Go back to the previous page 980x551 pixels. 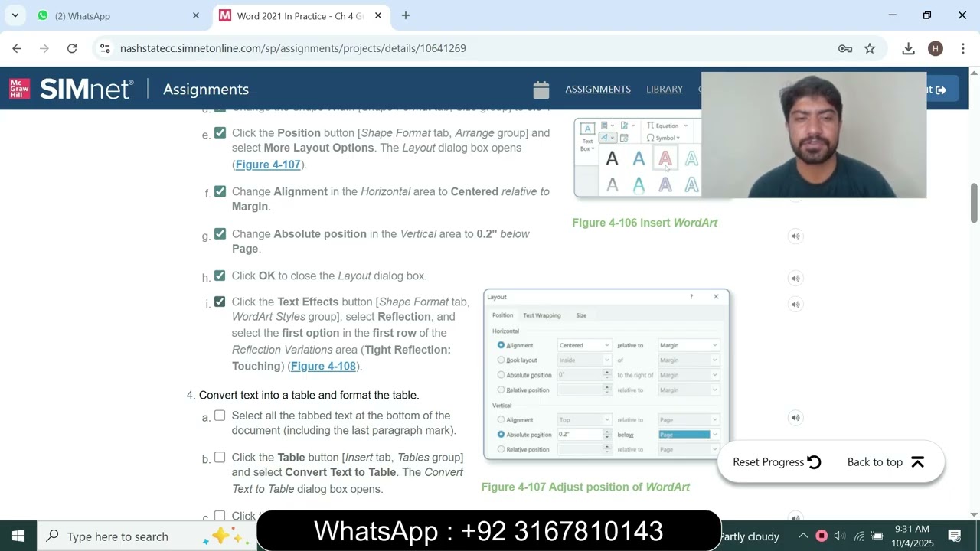17,48
